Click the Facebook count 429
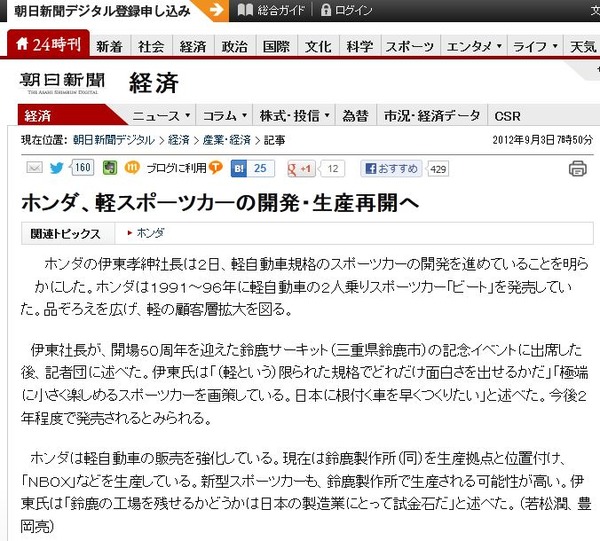 (x=438, y=169)
